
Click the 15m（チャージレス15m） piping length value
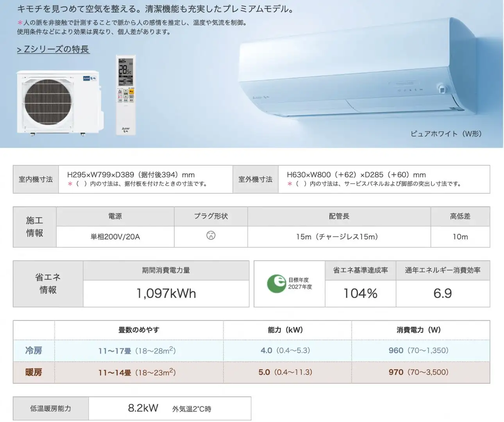click(x=337, y=237)
